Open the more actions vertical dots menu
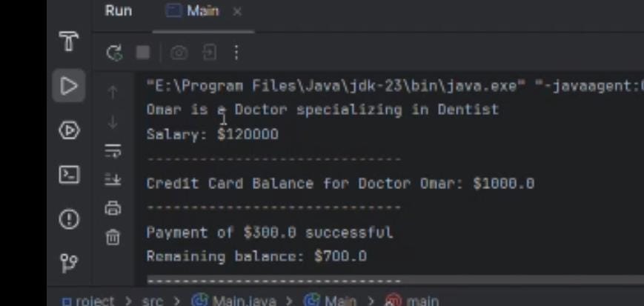 click(x=236, y=53)
